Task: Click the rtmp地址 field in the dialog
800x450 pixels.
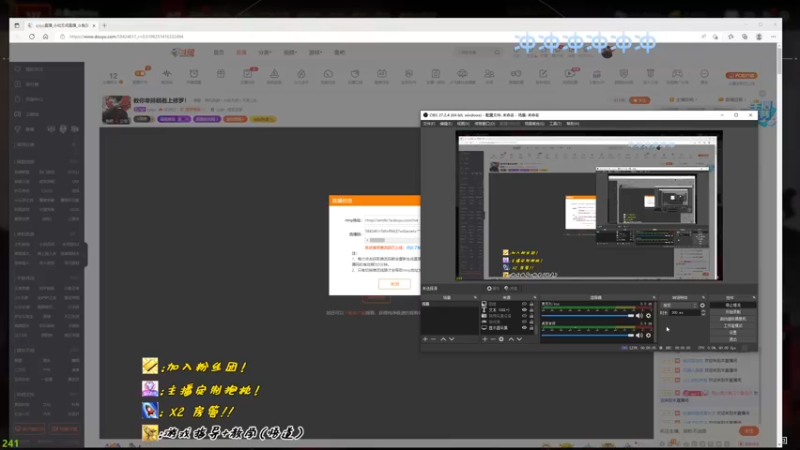Action: pyautogui.click(x=392, y=220)
